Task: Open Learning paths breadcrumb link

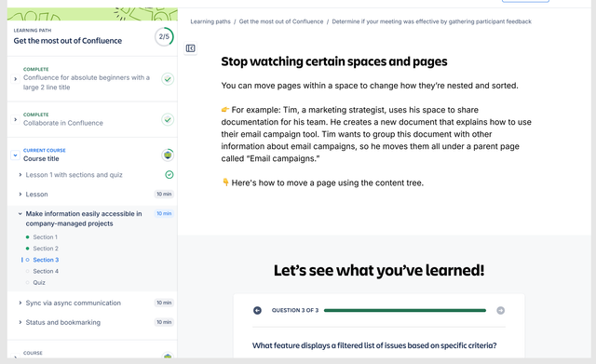Action: (x=210, y=21)
